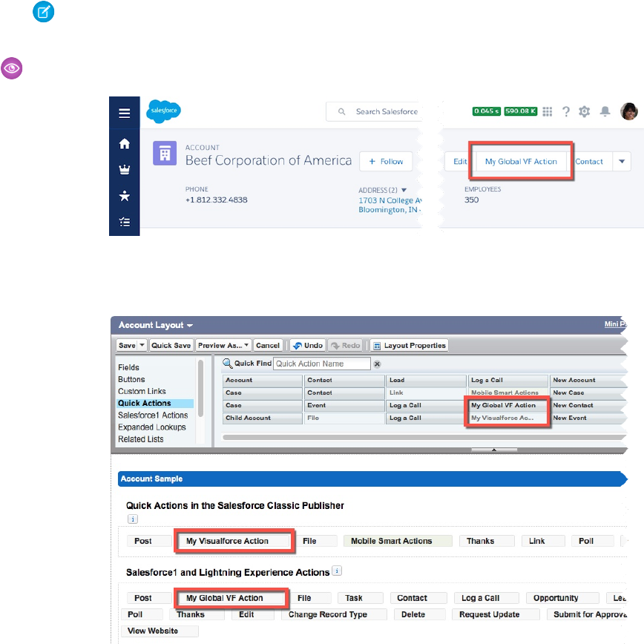Click the Salesforce cloud logo
Screen dimensions: 644x644
tap(163, 111)
